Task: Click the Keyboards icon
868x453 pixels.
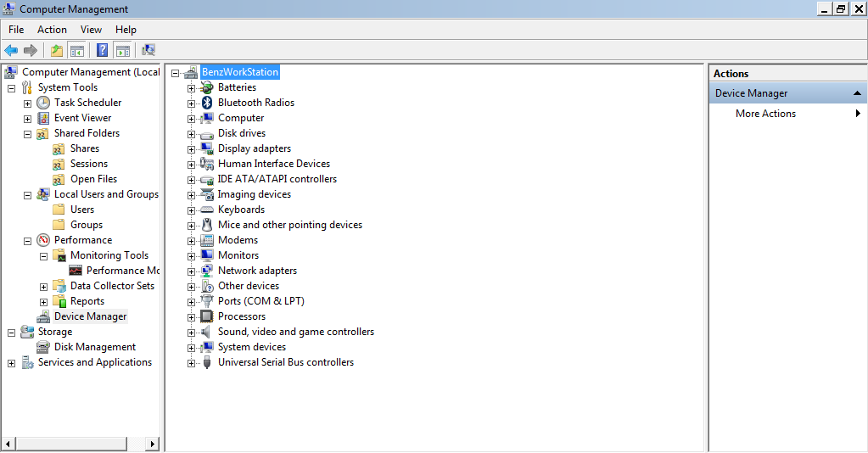Action: (x=207, y=210)
